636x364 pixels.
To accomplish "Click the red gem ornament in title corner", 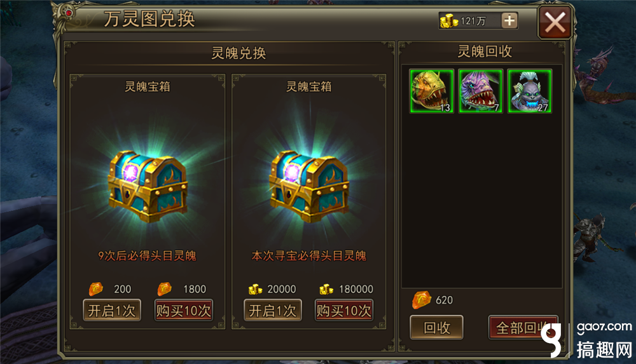I will tap(69, 13).
